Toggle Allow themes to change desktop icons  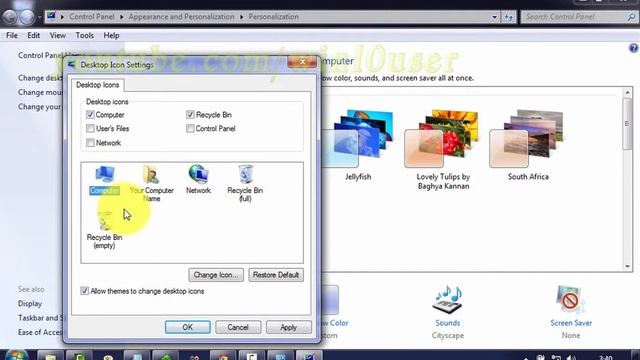(x=84, y=291)
